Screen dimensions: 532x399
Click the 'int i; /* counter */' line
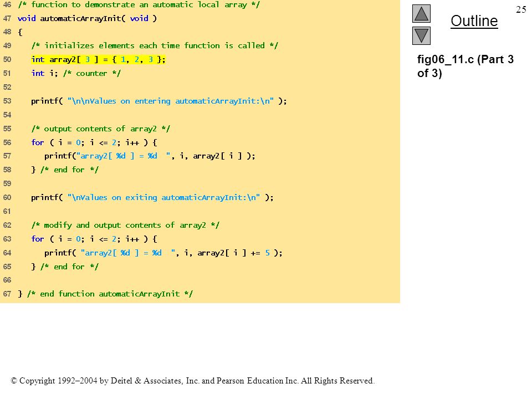click(76, 73)
